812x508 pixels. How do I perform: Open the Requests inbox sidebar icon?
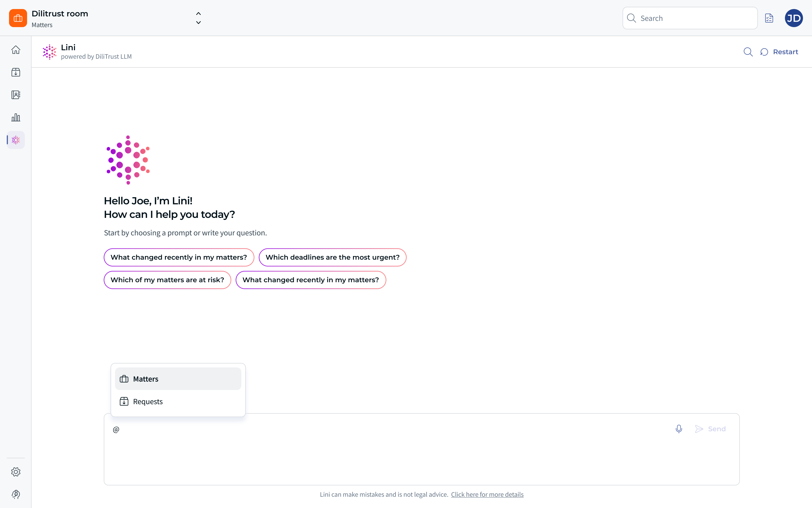point(16,72)
